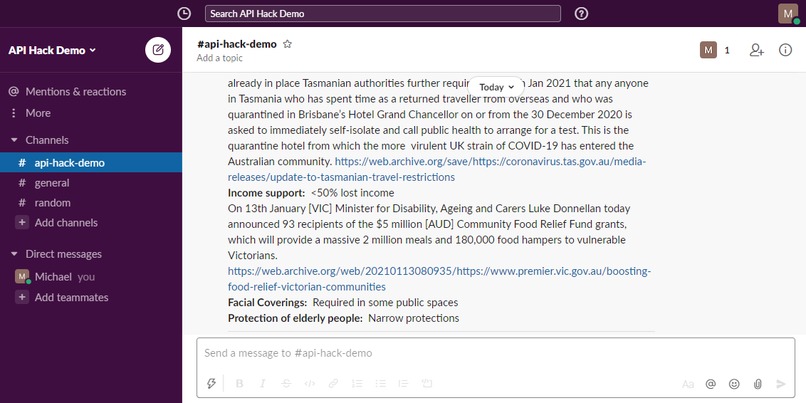Click the add people icon

coord(757,50)
